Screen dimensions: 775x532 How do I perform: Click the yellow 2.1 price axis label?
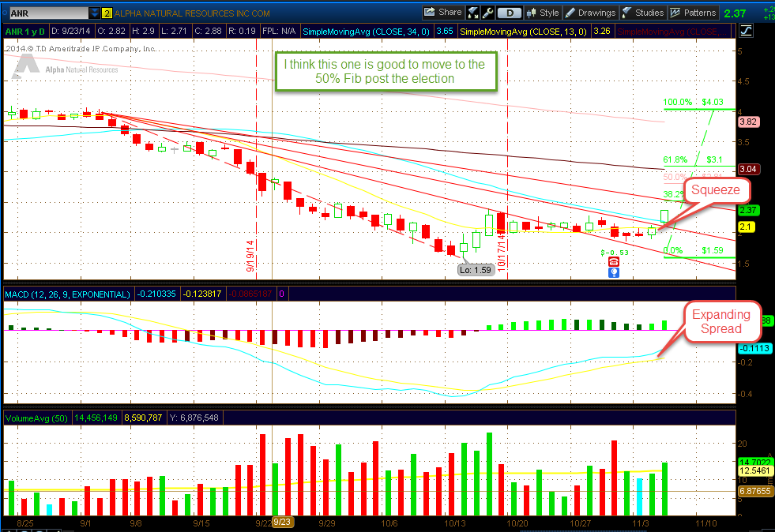coord(746,227)
